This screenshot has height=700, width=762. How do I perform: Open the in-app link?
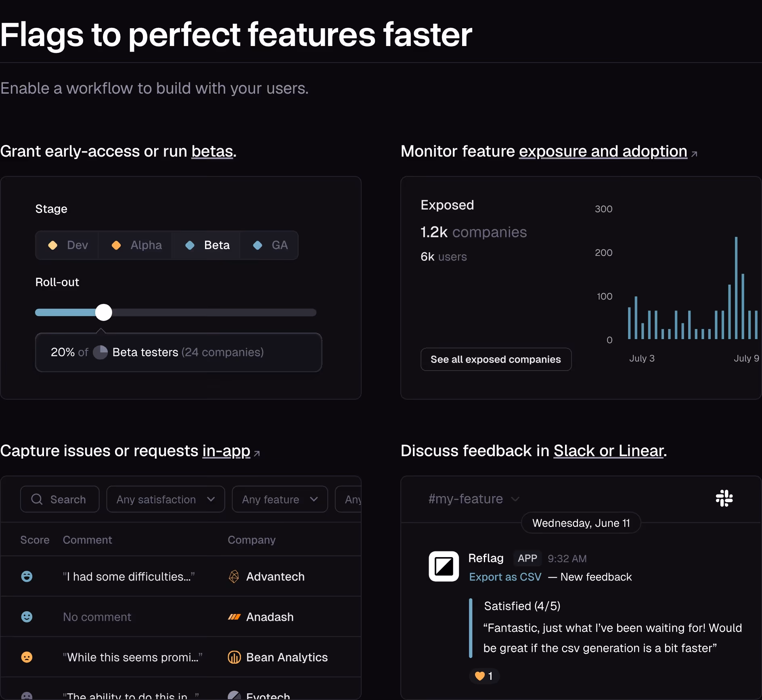[x=226, y=451]
